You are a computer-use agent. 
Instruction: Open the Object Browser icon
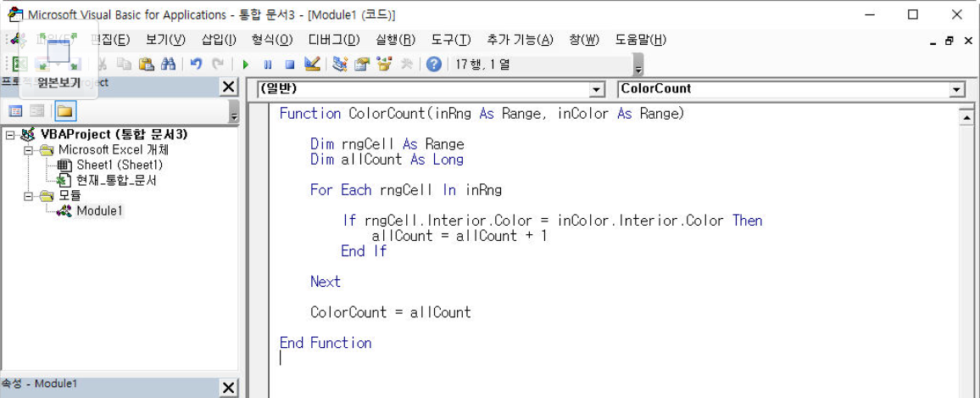click(384, 64)
